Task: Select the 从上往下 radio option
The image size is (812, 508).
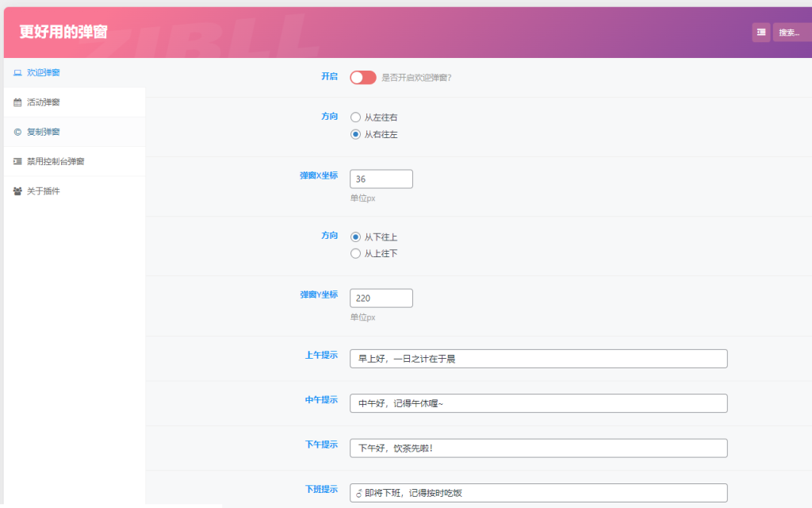Action: click(x=355, y=253)
